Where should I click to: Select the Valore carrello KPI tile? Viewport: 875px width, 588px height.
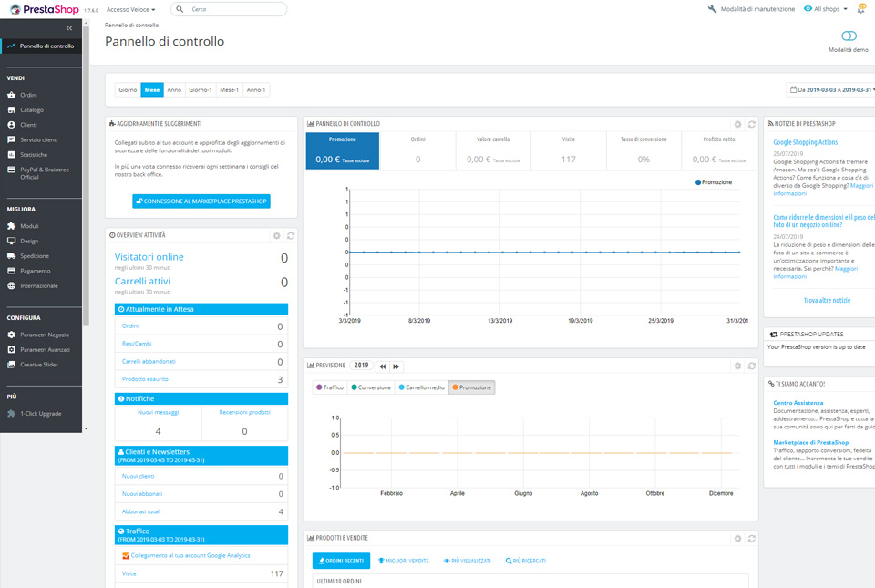tap(493, 150)
